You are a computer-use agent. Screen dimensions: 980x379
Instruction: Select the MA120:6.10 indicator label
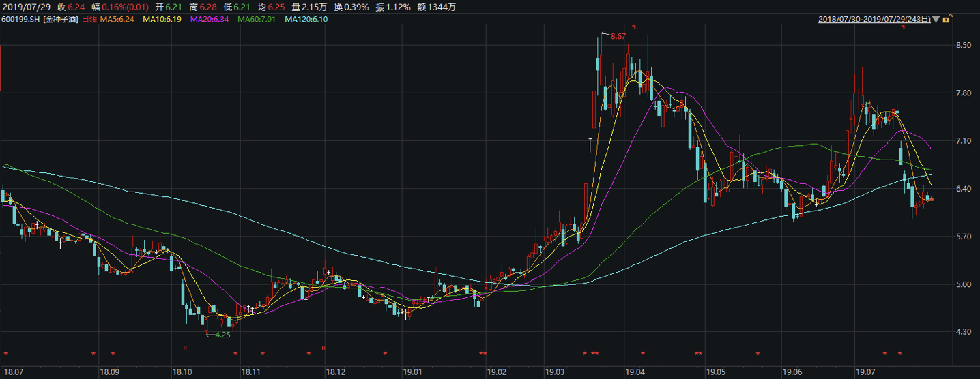click(x=306, y=20)
